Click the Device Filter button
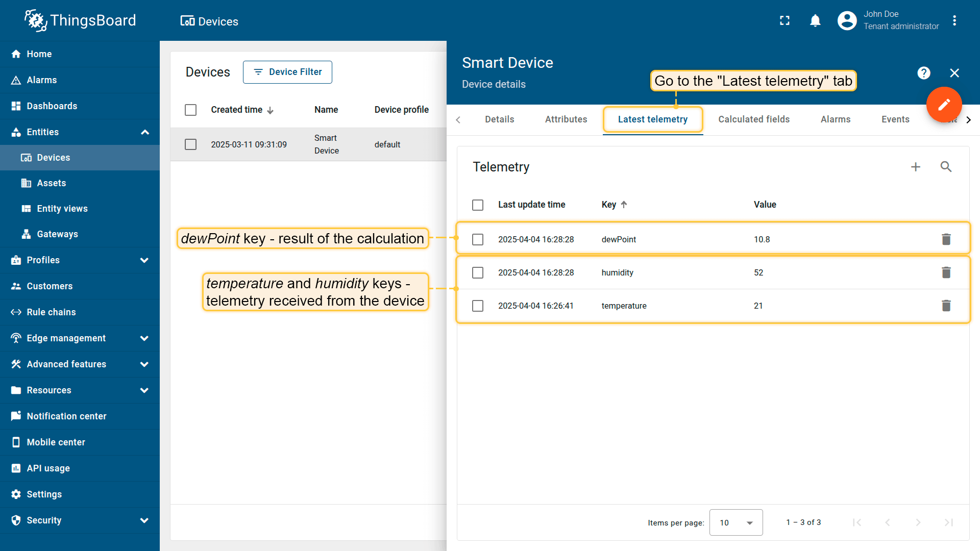Viewport: 980px width, 551px height. pos(287,72)
